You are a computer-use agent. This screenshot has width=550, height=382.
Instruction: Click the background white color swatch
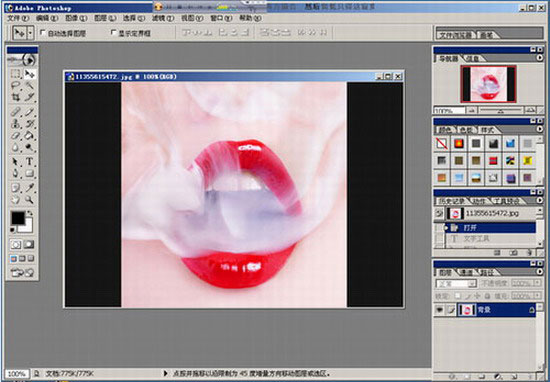(26, 226)
